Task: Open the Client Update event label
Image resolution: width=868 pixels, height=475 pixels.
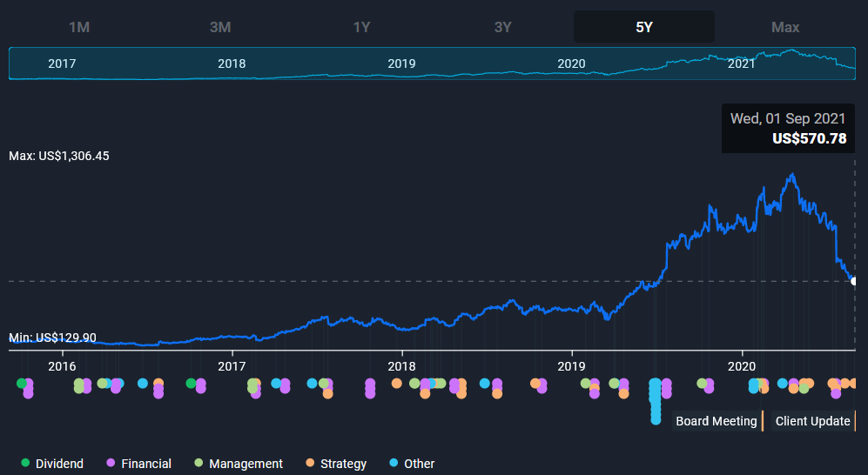Action: click(x=812, y=421)
